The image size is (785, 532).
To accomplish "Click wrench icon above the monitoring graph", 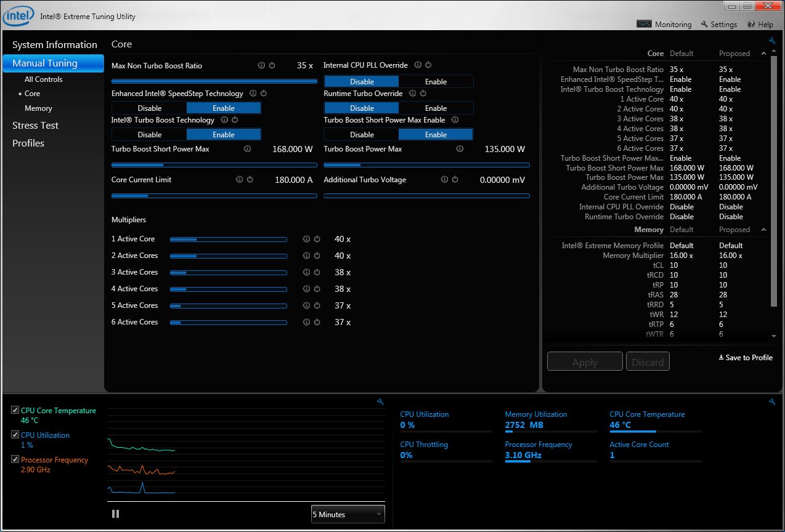I will click(x=380, y=402).
